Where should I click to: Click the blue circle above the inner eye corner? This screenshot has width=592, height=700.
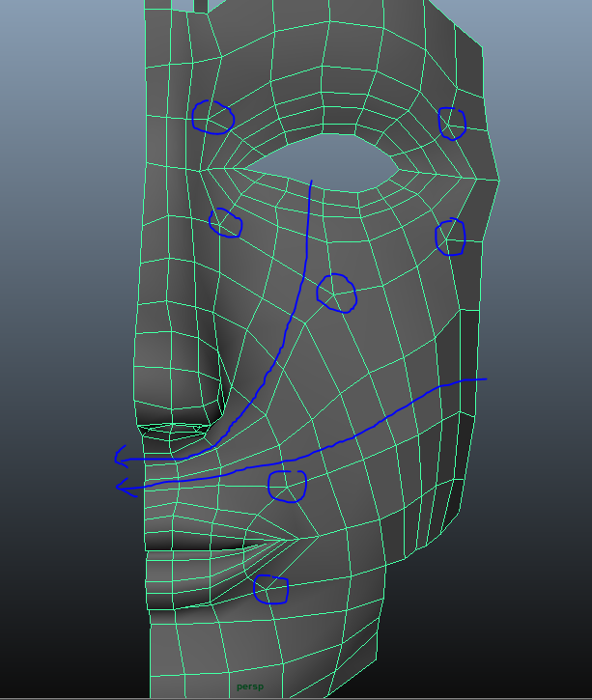212,117
